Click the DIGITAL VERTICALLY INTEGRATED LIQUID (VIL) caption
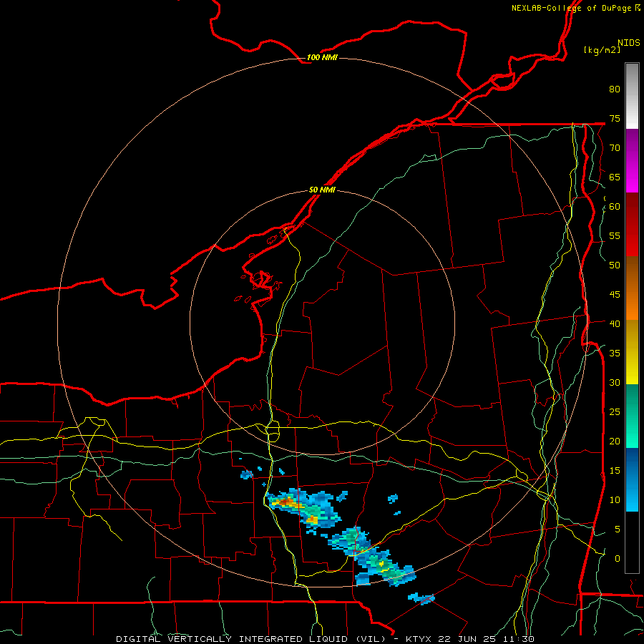 tap(251, 639)
